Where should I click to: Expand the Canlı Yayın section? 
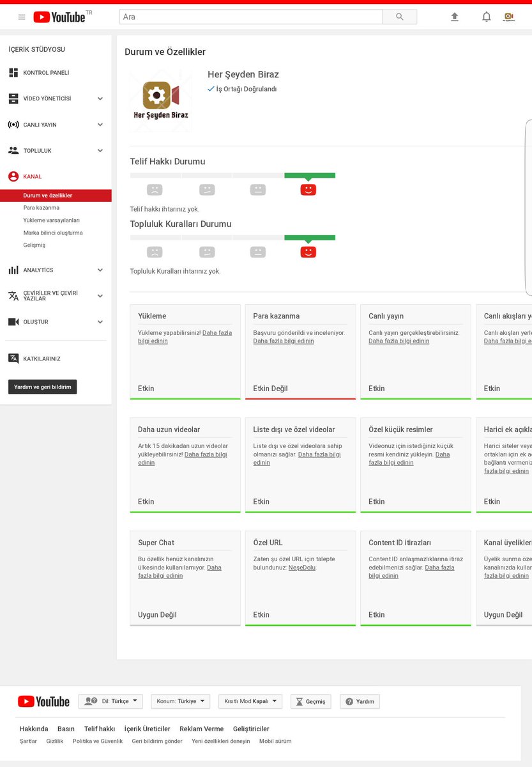click(100, 125)
